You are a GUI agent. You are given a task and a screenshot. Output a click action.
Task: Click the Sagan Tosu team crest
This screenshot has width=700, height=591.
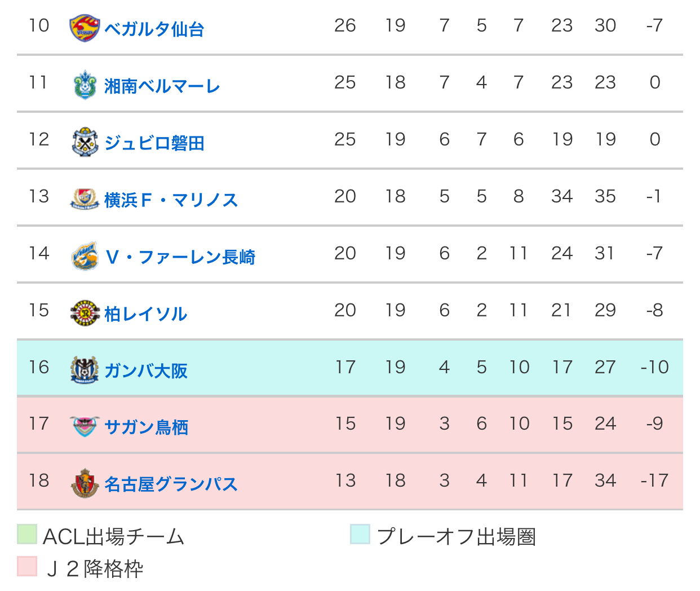click(85, 427)
